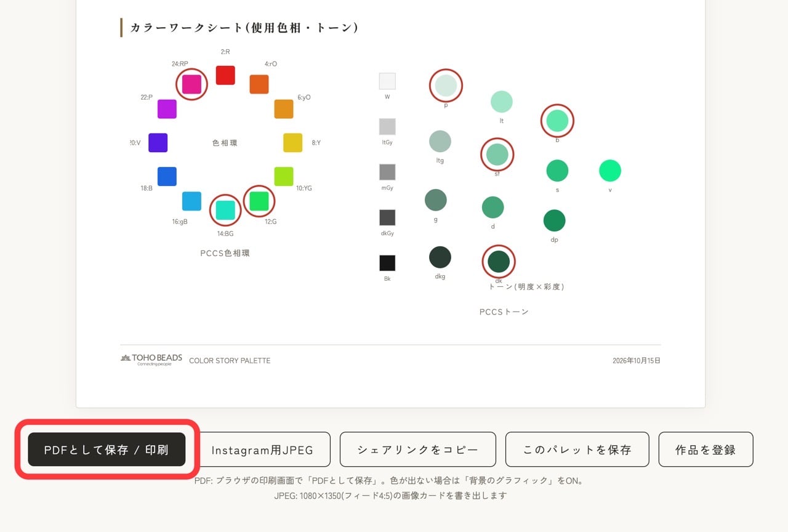Click the TOHO BEADS logo

point(151,360)
